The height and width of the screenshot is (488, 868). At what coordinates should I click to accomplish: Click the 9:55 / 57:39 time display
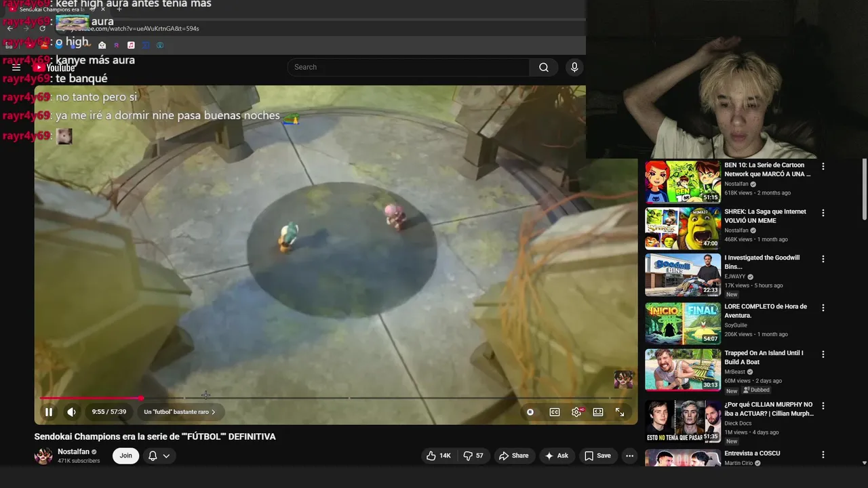click(109, 412)
